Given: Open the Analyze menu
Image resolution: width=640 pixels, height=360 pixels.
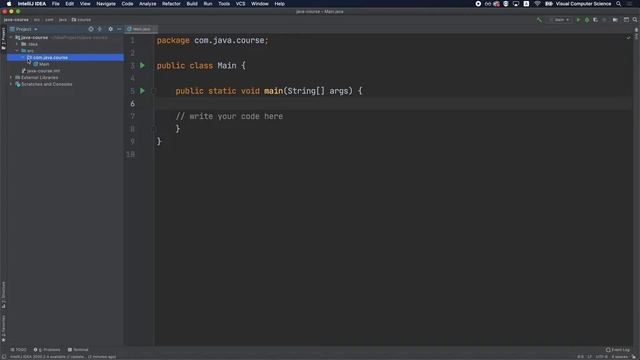Looking at the screenshot, I should click(148, 4).
